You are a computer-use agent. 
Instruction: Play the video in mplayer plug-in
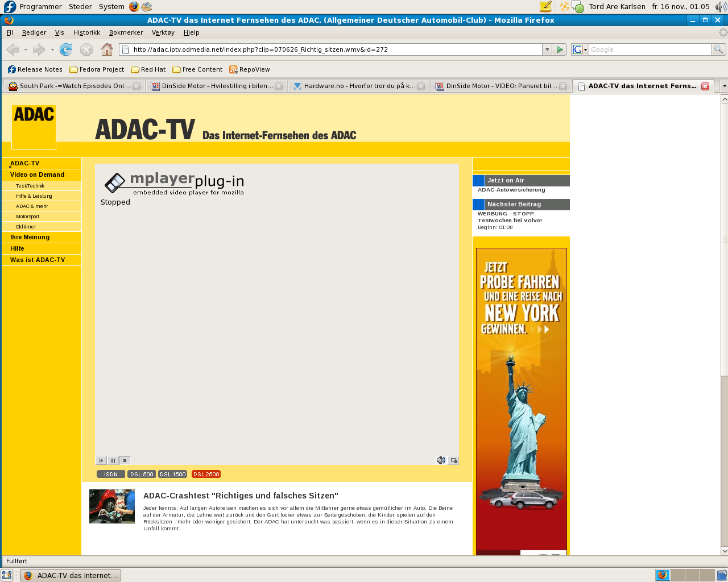coord(101,460)
